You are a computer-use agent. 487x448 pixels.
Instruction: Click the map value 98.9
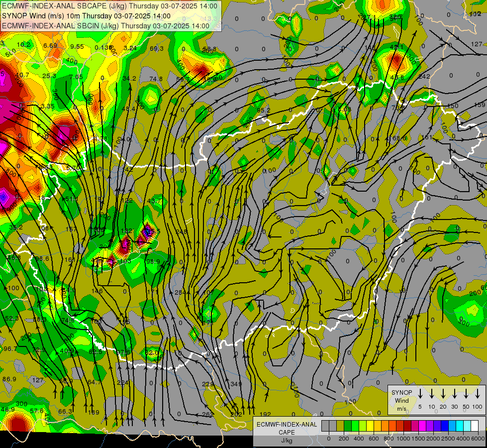pyautogui.click(x=153, y=261)
